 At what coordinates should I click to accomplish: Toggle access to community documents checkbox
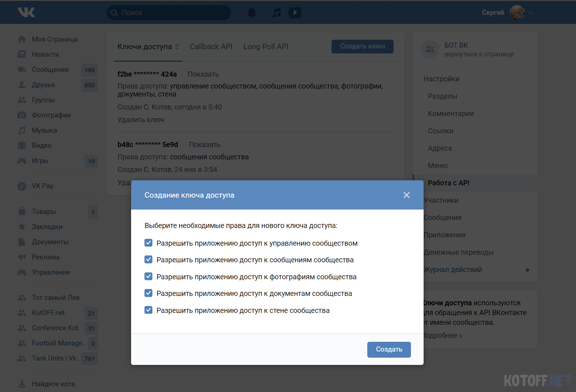click(148, 293)
